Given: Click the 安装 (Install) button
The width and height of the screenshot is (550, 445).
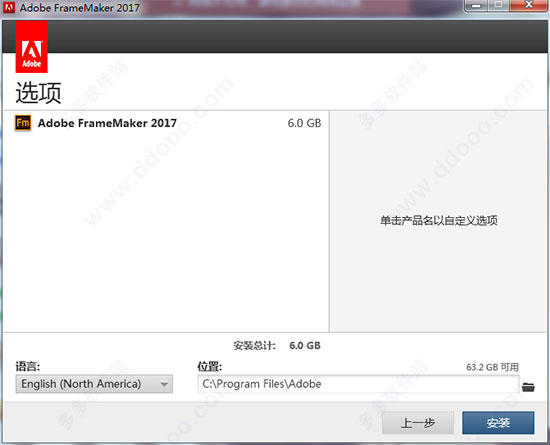Looking at the screenshot, I should point(498,423).
